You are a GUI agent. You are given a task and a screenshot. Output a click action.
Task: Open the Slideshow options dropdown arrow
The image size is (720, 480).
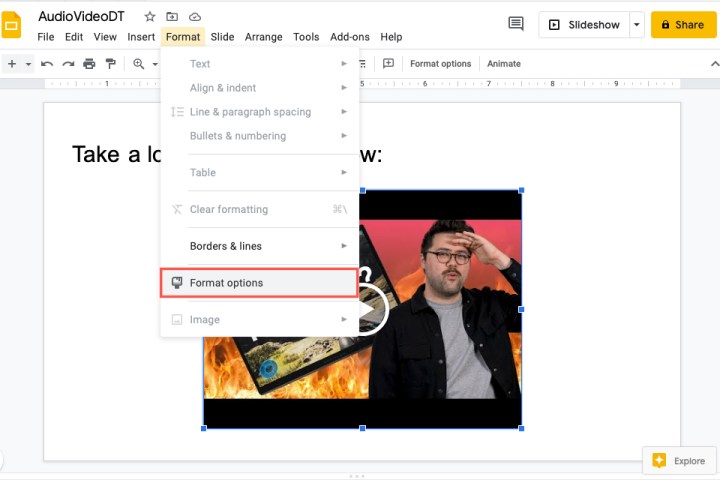[636, 24]
